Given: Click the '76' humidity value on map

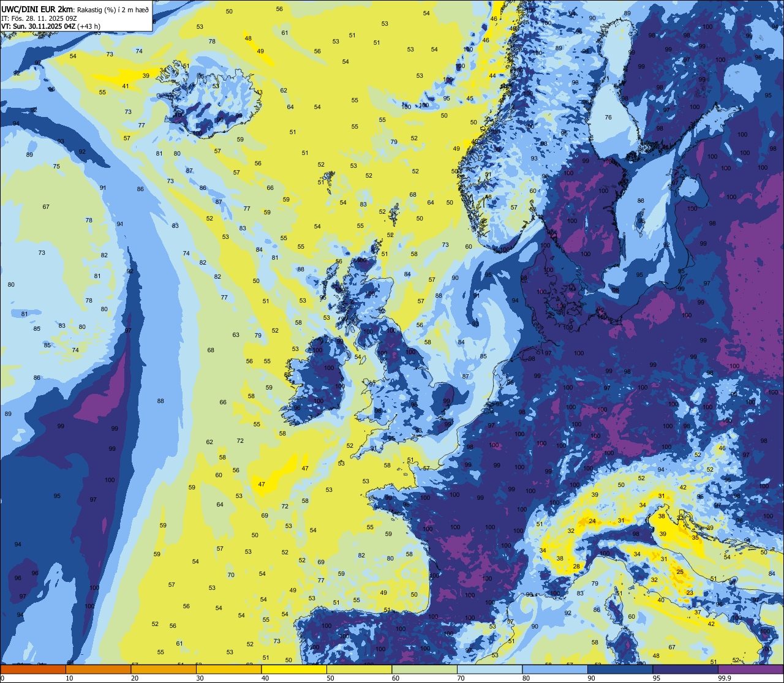Looking at the screenshot, I should (608, 118).
